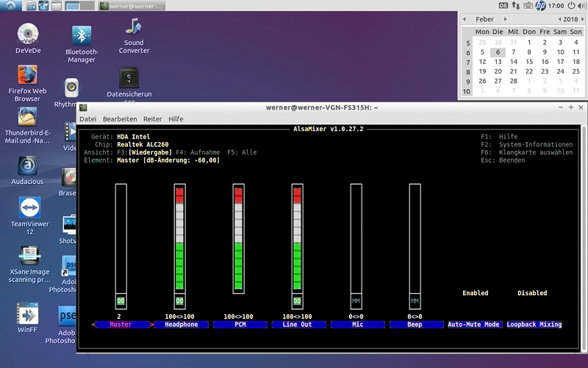
Task: Open the DeVeDe desktop icon
Action: pyautogui.click(x=28, y=34)
